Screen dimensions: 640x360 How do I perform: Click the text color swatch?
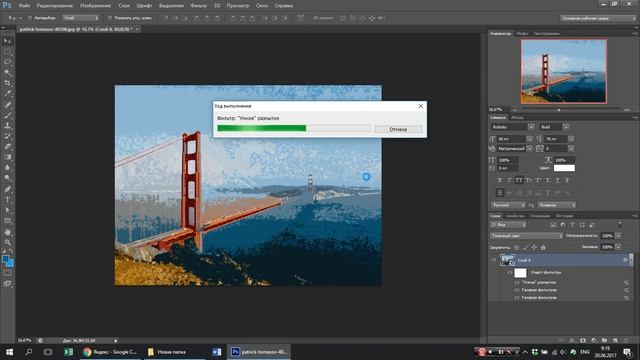pyautogui.click(x=564, y=168)
